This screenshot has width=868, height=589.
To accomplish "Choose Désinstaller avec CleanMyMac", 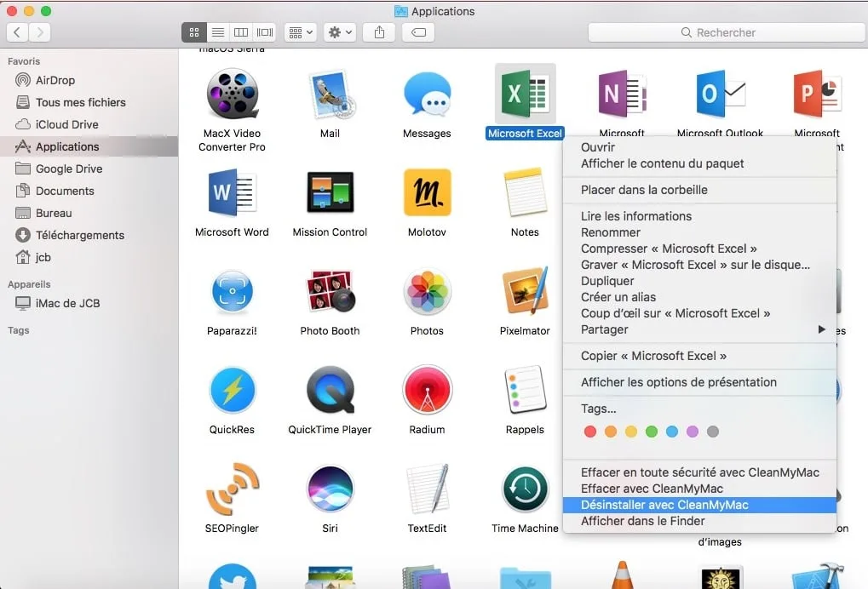I will tap(699, 505).
